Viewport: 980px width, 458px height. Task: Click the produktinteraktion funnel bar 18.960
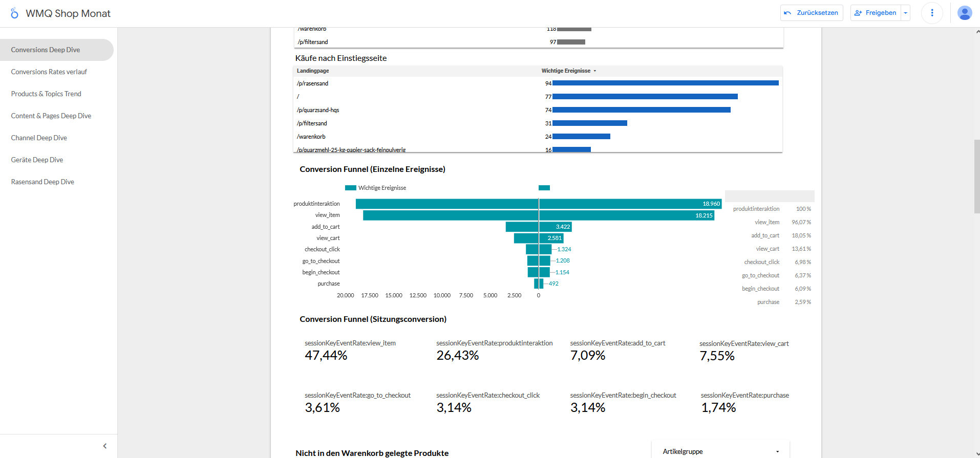(539, 204)
